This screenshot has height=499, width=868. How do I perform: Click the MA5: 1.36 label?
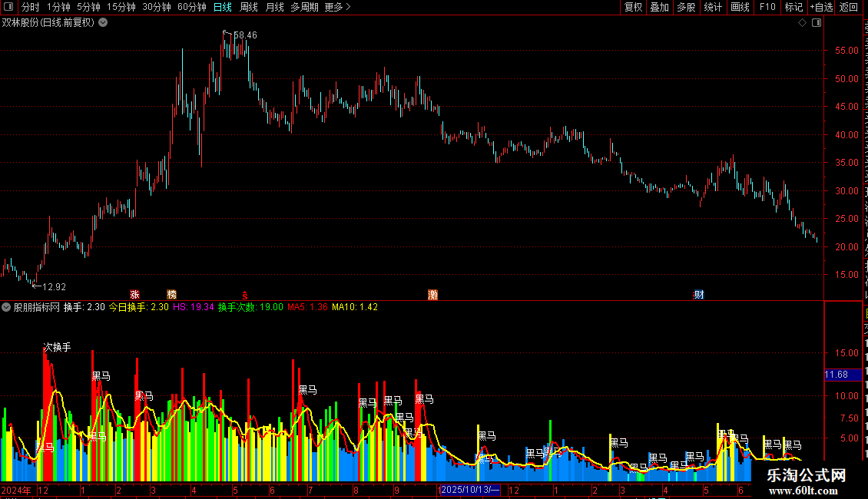point(308,307)
